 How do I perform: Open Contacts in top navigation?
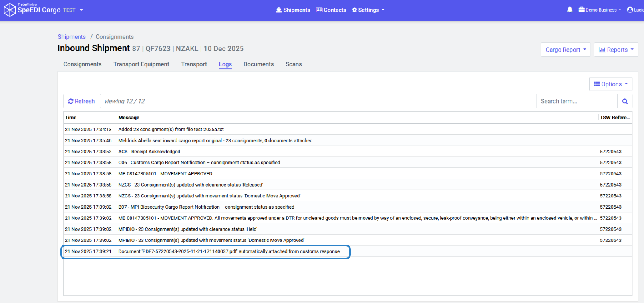[331, 10]
